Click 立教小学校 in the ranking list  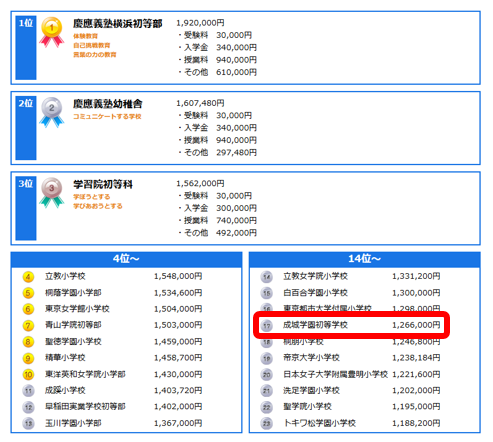[x=65, y=276]
